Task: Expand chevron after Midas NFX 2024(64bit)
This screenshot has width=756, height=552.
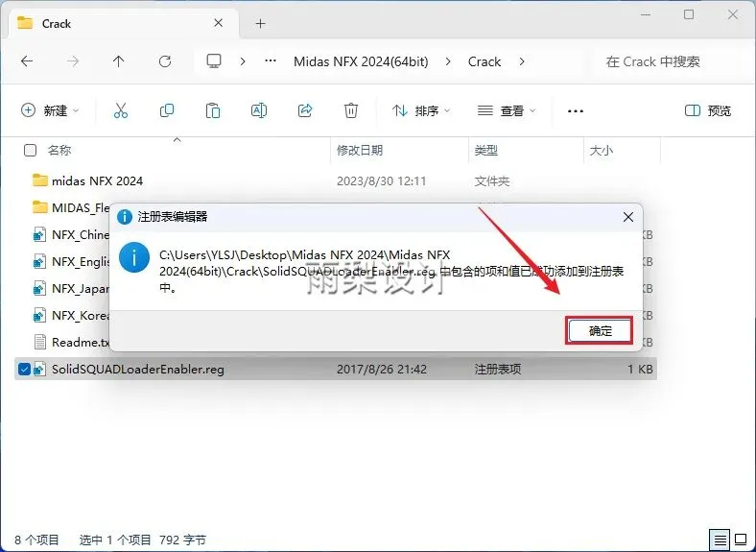Action: [x=448, y=61]
